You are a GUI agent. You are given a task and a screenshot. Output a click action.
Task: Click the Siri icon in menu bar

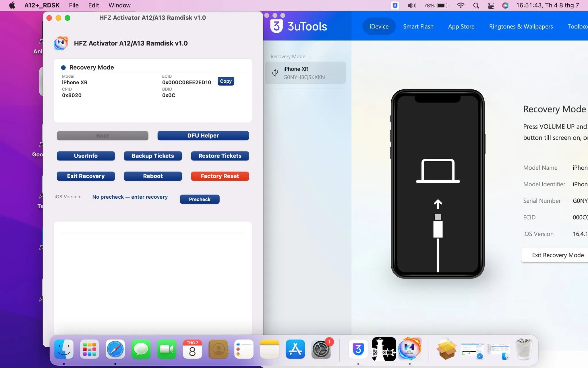505,5
